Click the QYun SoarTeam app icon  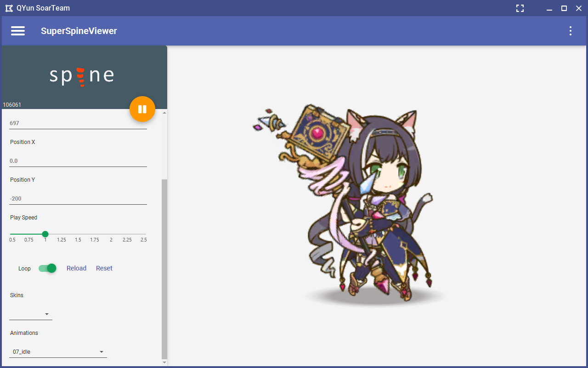(x=9, y=8)
